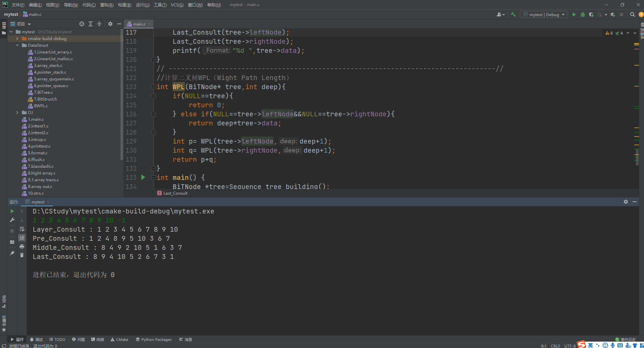Click the CRLF line separator status entry
The width and height of the screenshot is (644, 348).
pyautogui.click(x=556, y=346)
